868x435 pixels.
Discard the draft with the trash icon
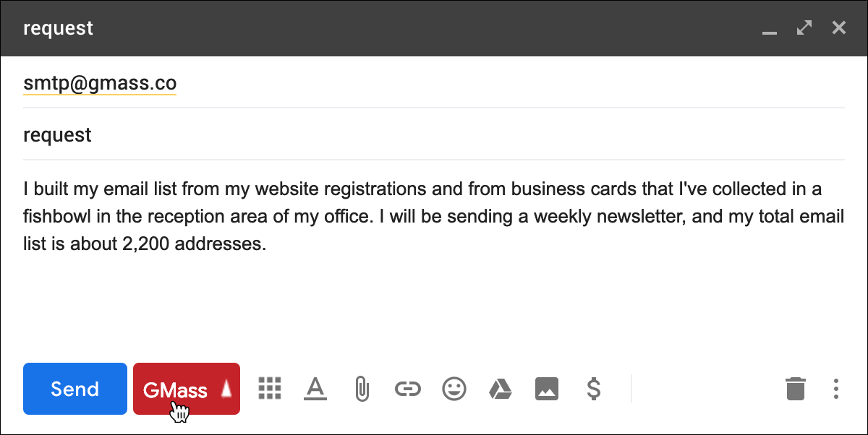coord(796,389)
